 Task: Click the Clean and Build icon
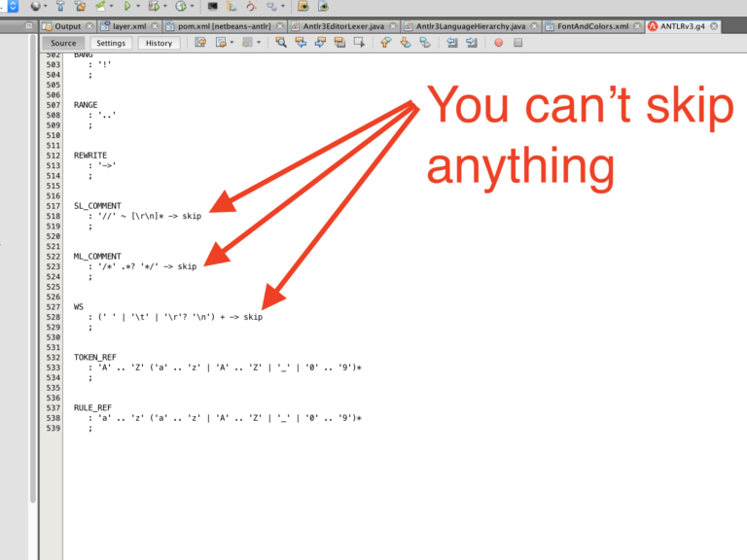pyautogui.click(x=80, y=6)
